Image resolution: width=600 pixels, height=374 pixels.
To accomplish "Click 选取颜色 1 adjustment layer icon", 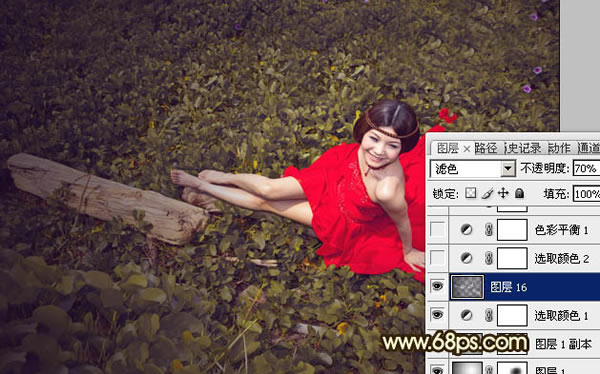I will tap(466, 315).
